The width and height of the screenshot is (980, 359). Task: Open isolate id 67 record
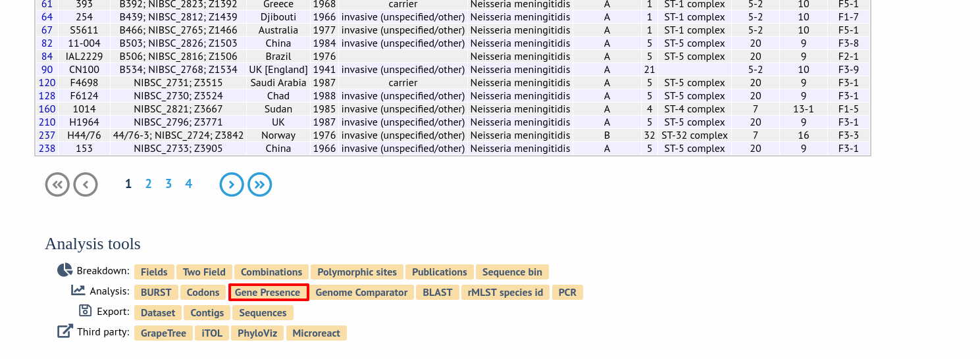click(x=47, y=30)
